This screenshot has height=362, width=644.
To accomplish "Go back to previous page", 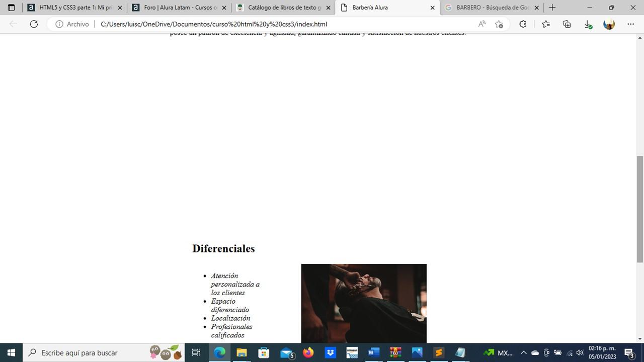I will pyautogui.click(x=13, y=24).
